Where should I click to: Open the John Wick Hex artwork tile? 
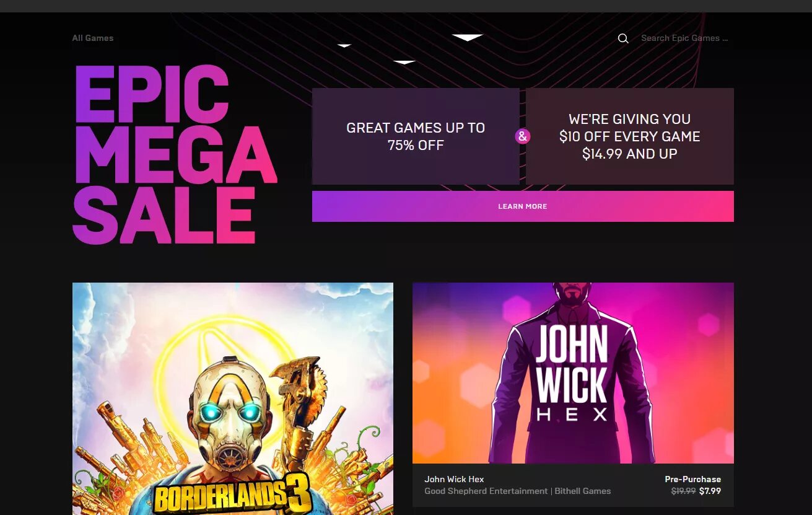[573, 373]
